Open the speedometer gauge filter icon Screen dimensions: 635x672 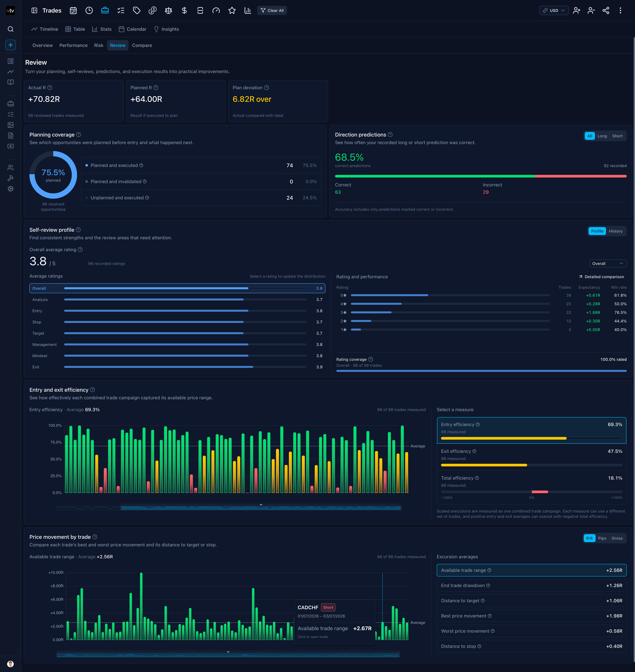click(216, 10)
